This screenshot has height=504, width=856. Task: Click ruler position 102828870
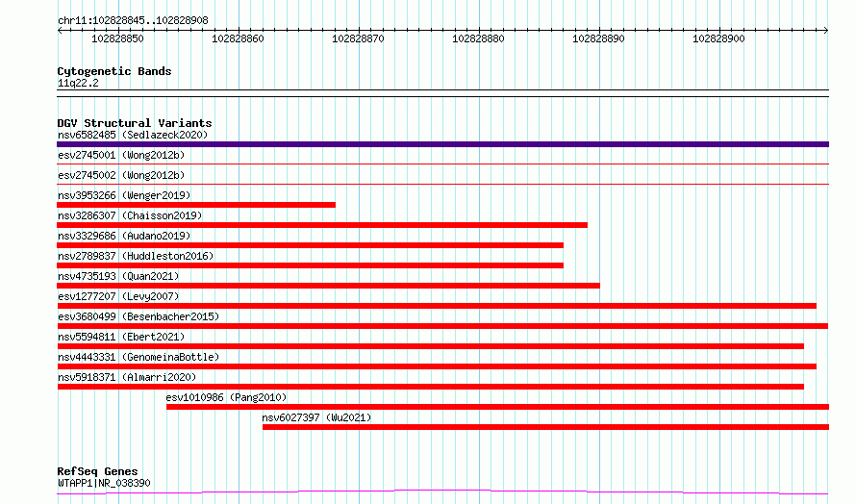coord(358,38)
